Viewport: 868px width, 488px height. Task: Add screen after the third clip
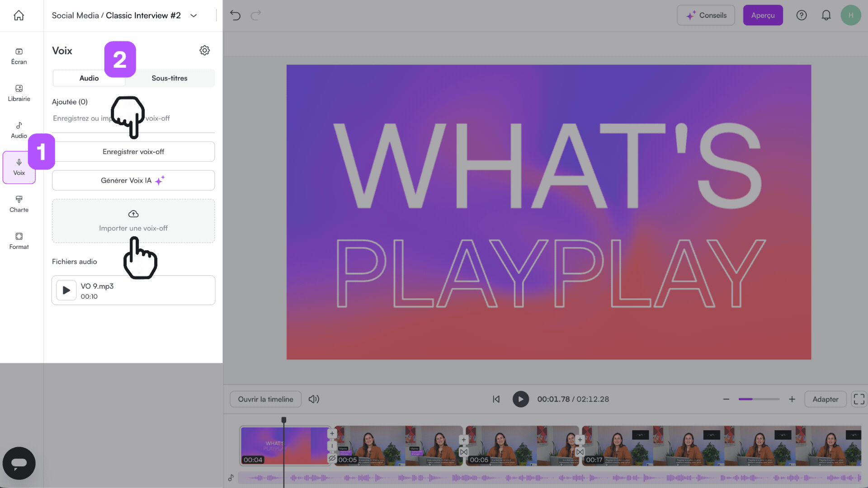pyautogui.click(x=580, y=440)
